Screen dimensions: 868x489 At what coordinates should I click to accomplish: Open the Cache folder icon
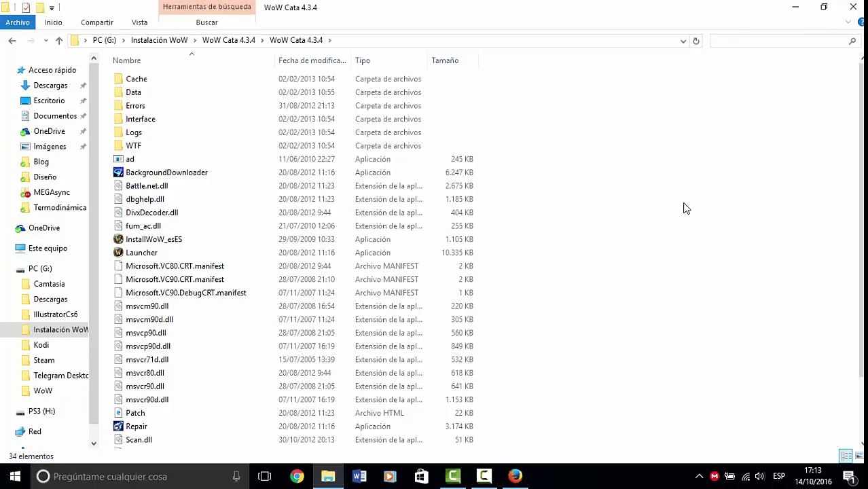click(x=118, y=79)
